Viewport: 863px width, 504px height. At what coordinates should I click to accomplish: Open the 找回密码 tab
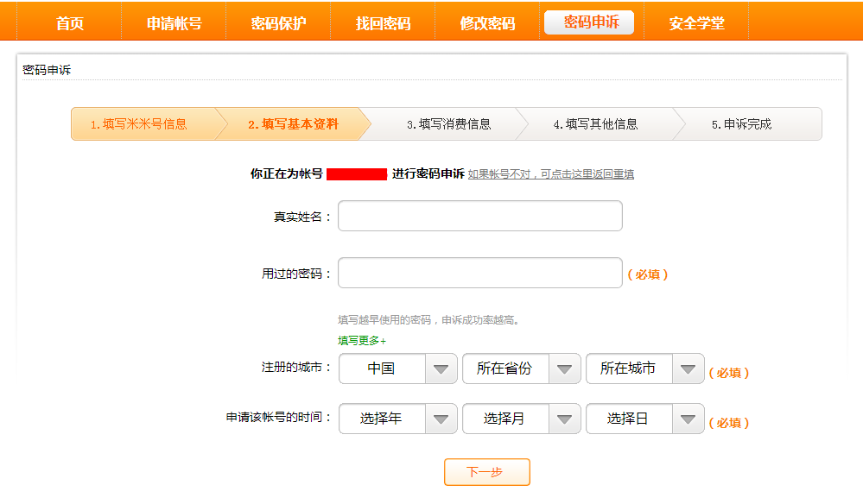(383, 23)
